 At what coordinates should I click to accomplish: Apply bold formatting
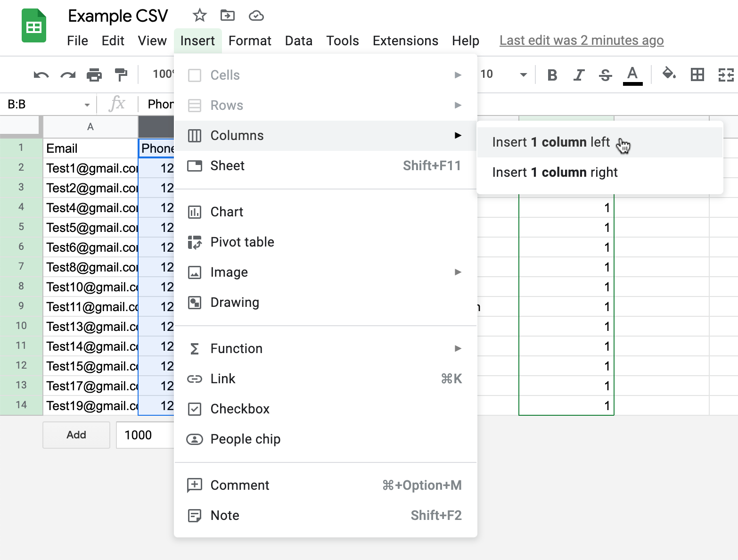pos(552,74)
